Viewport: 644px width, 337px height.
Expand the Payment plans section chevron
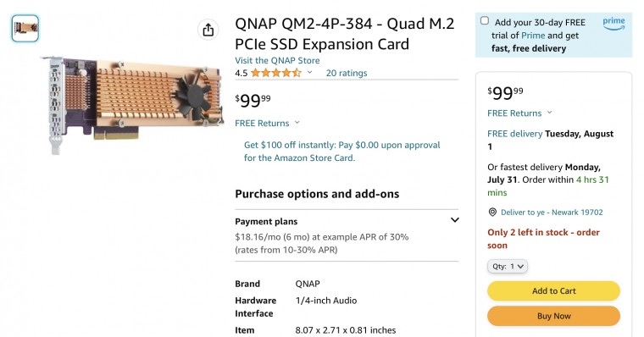454,220
